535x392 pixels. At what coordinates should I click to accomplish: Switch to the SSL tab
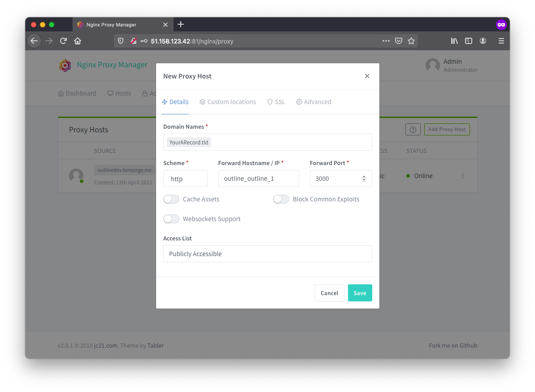coord(276,102)
